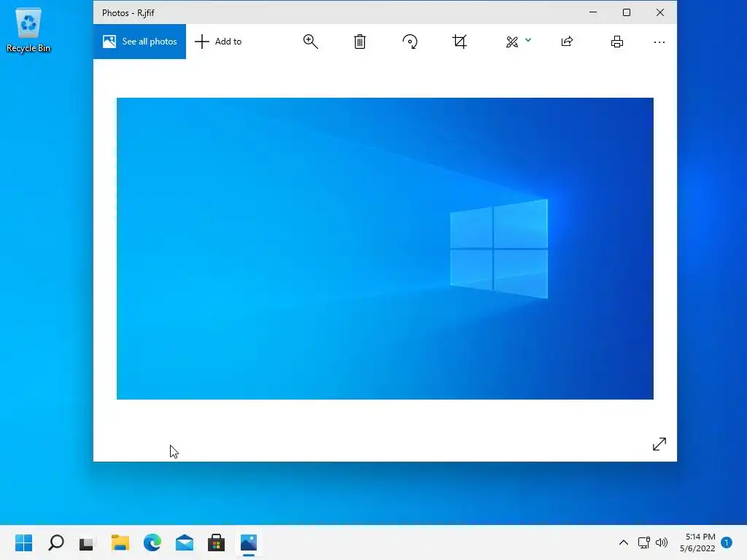Click the Zoom magnifier icon
Screen dimensions: 747x560
click(x=311, y=42)
